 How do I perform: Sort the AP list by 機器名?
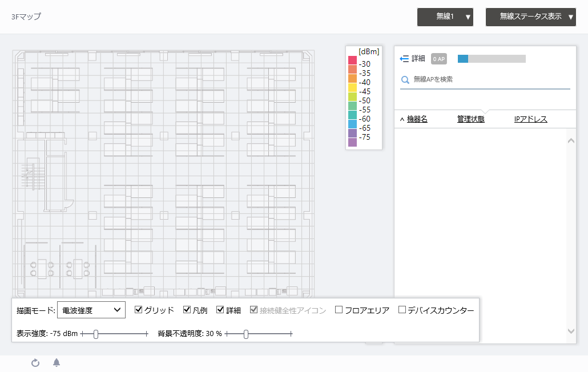pos(417,118)
